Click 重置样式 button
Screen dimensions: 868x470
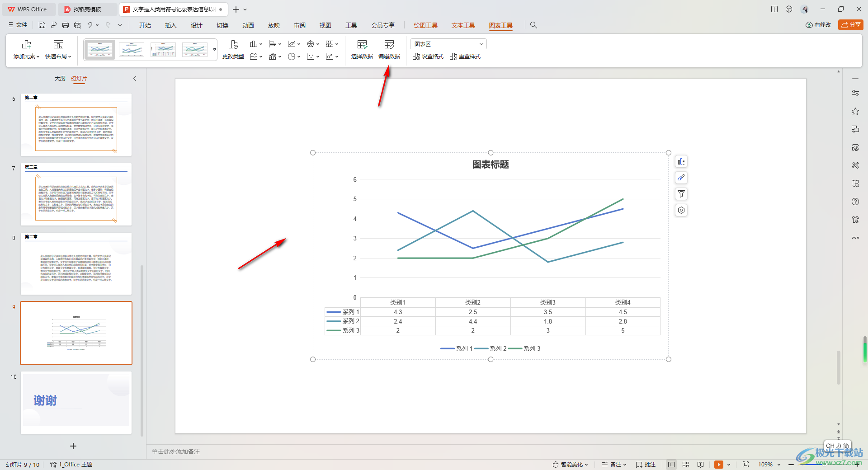coord(465,56)
